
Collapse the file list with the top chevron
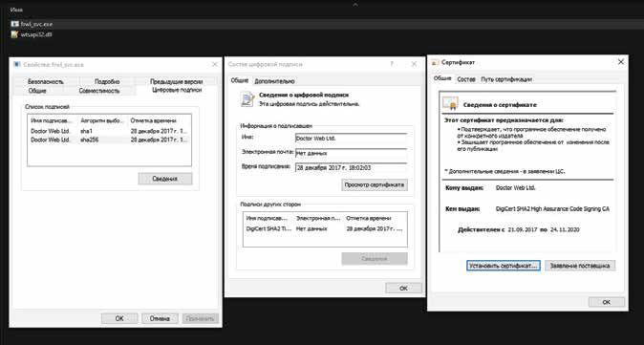click(x=355, y=5)
